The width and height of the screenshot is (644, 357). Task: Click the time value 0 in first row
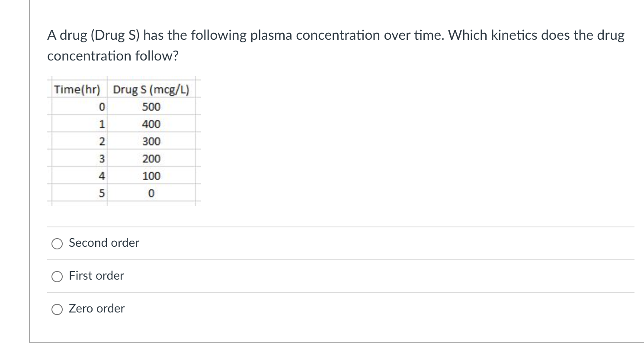102,107
